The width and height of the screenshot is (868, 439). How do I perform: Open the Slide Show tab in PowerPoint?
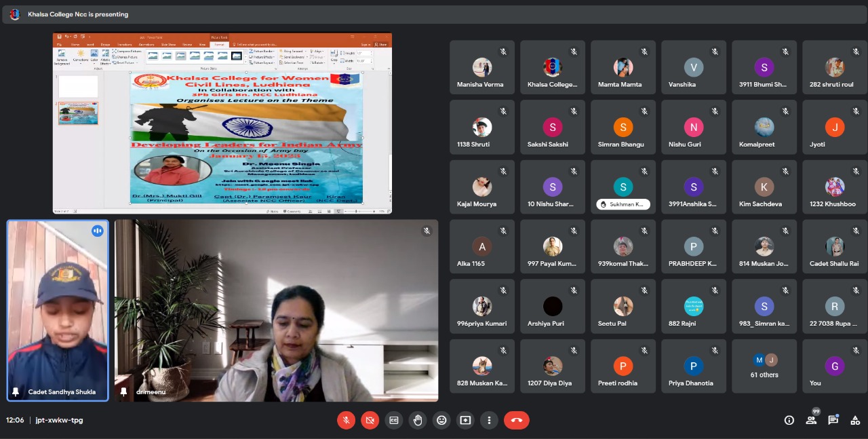[167, 44]
